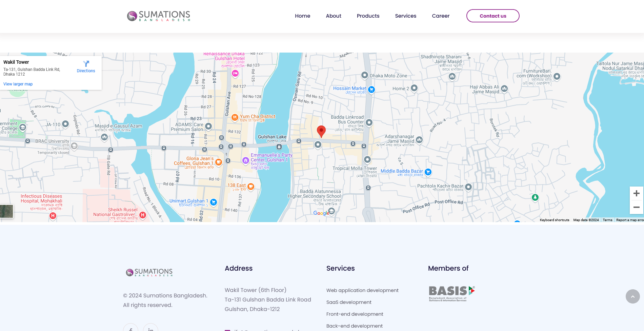Zoom in using the map plus icon
644x331 pixels.
tap(636, 193)
